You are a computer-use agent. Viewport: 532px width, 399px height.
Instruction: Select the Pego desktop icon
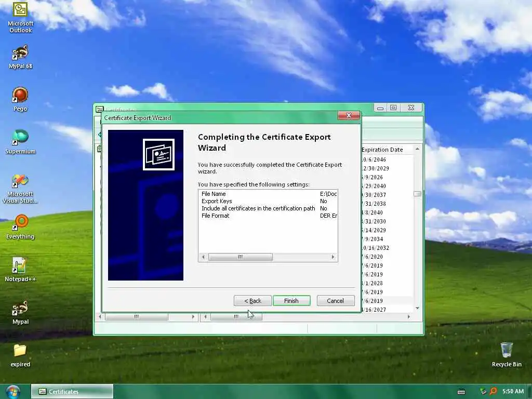tap(20, 99)
